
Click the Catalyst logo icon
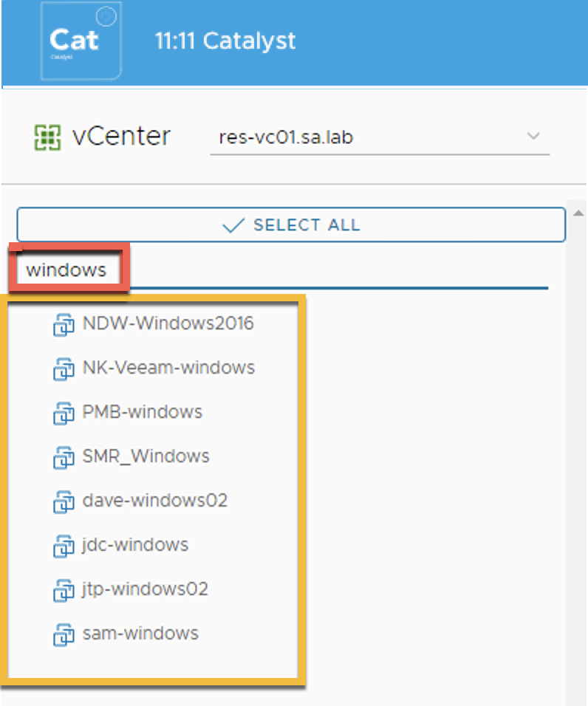(81, 41)
